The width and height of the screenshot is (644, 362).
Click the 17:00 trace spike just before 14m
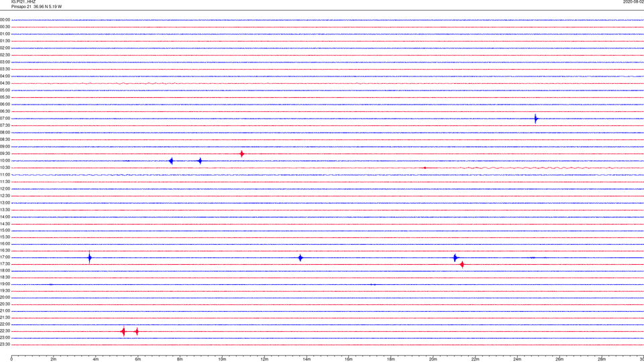(301, 257)
